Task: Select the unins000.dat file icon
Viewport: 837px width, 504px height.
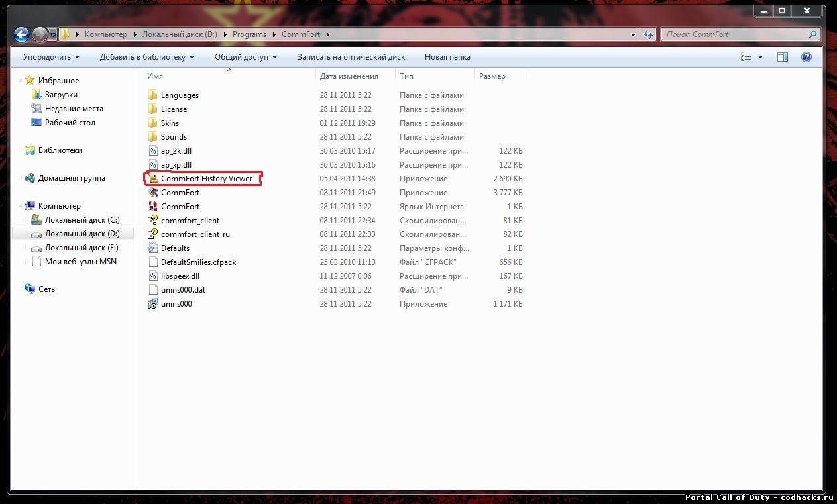Action: point(153,290)
